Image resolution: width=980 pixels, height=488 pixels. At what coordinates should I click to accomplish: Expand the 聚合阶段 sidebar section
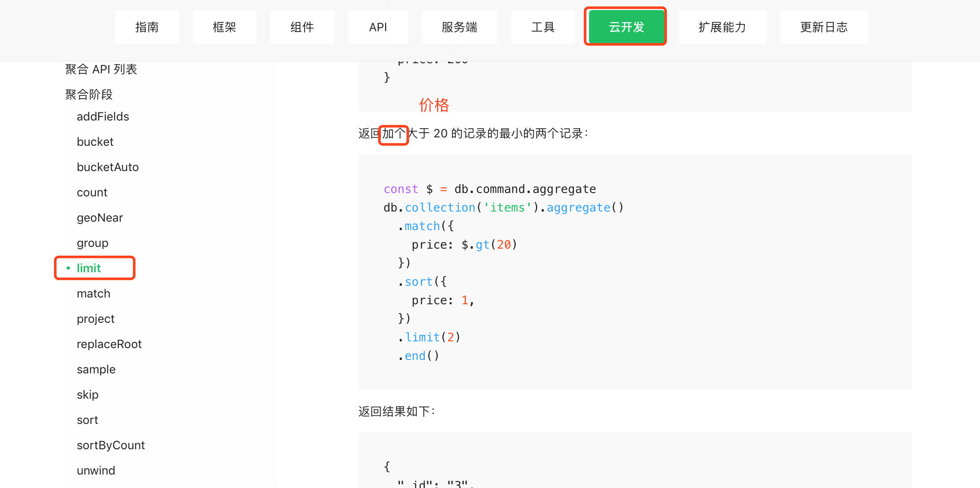[89, 94]
